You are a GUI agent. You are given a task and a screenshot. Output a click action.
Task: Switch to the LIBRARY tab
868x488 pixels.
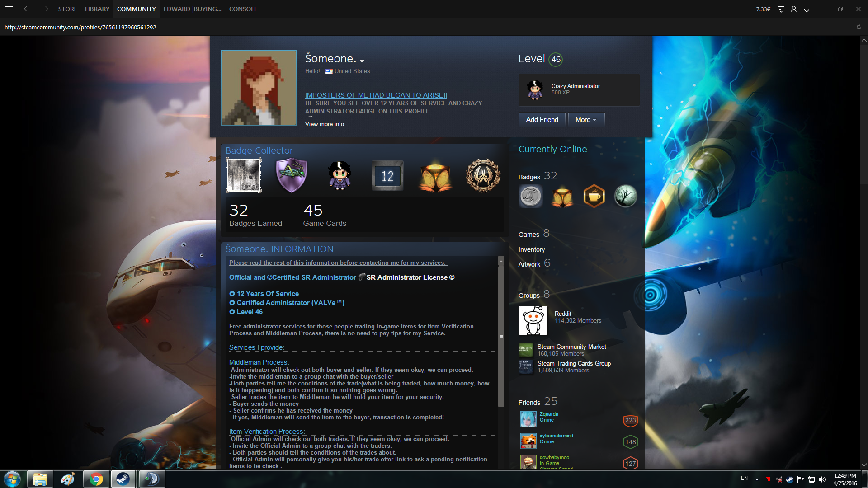click(x=97, y=9)
